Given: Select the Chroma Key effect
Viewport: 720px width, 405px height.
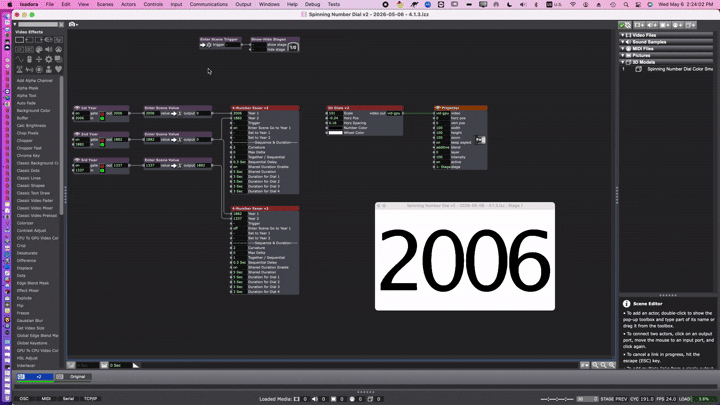Looking at the screenshot, I should coord(25,156).
